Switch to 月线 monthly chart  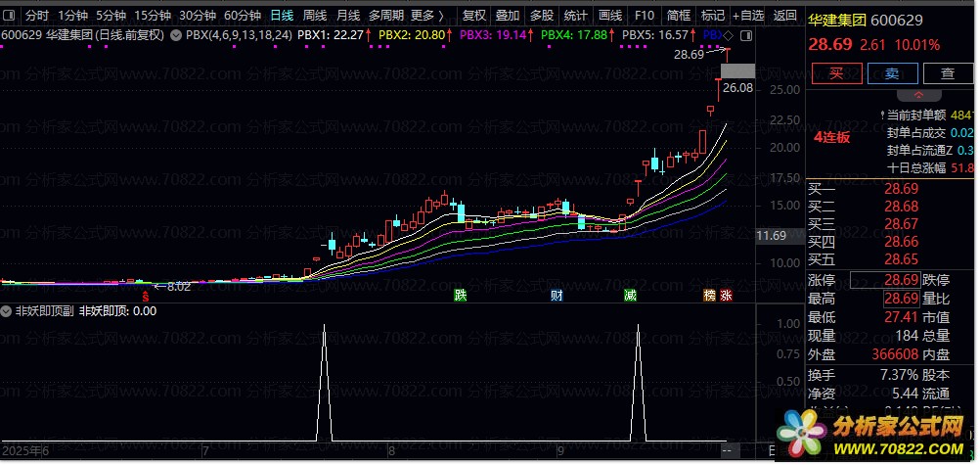click(348, 16)
